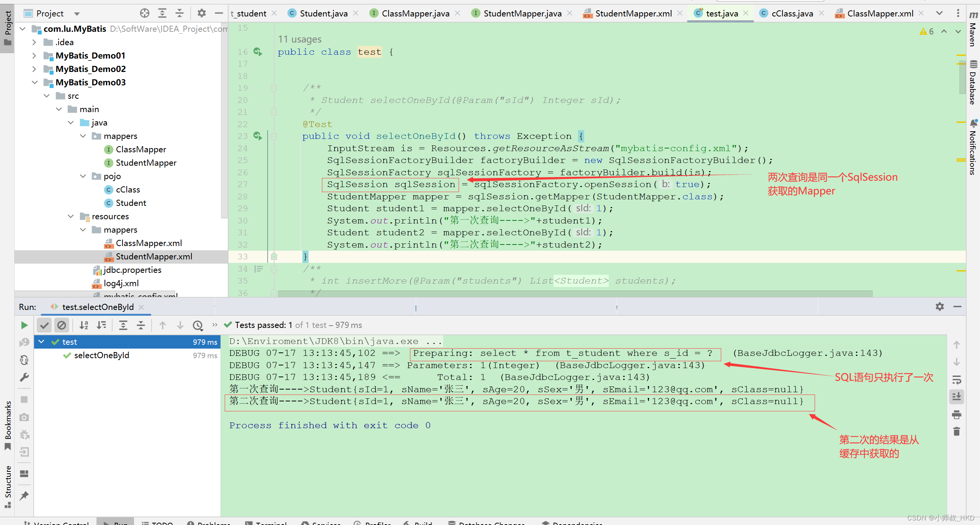Collapse test node in results tree
Viewport: 980px width, 525px height.
pos(42,342)
